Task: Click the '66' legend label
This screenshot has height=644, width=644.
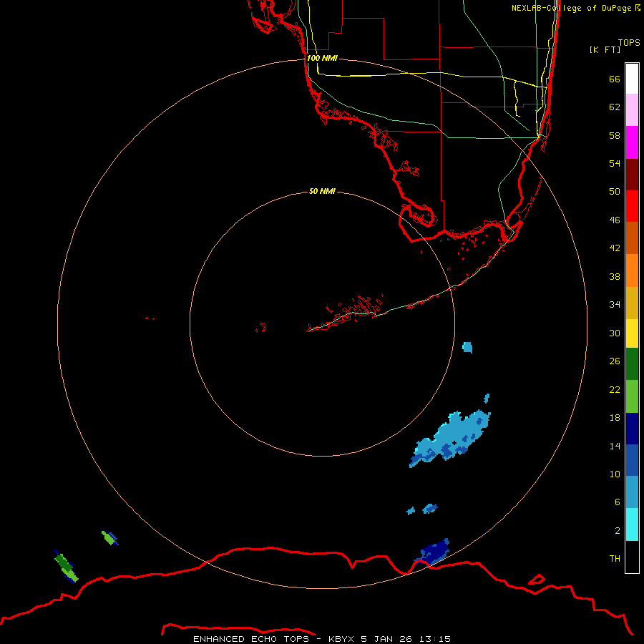Action: click(615, 79)
